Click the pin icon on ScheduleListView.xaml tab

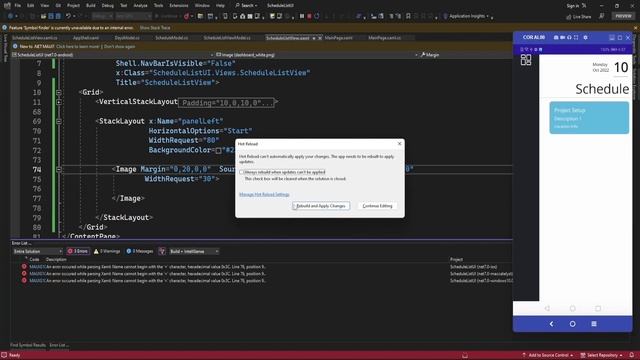click(314, 38)
